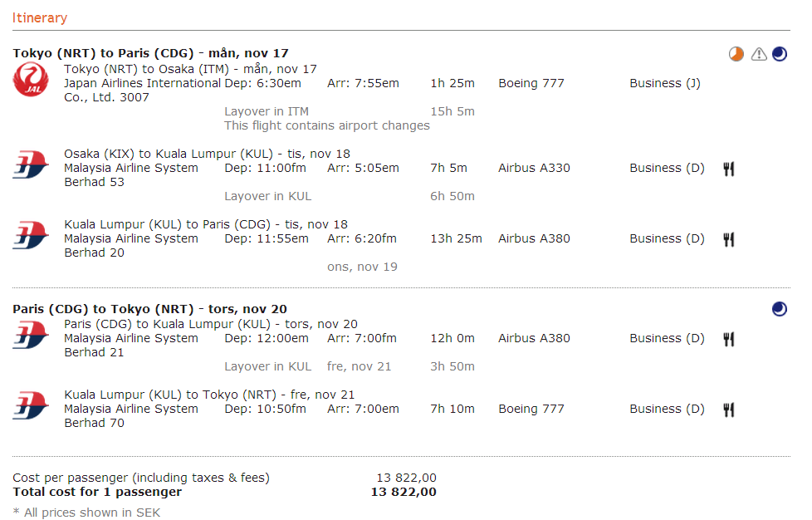Click Malaysia Airlines logo for Paris–Kuala Lumpur flight
The height and width of the screenshot is (520, 812).
31,336
